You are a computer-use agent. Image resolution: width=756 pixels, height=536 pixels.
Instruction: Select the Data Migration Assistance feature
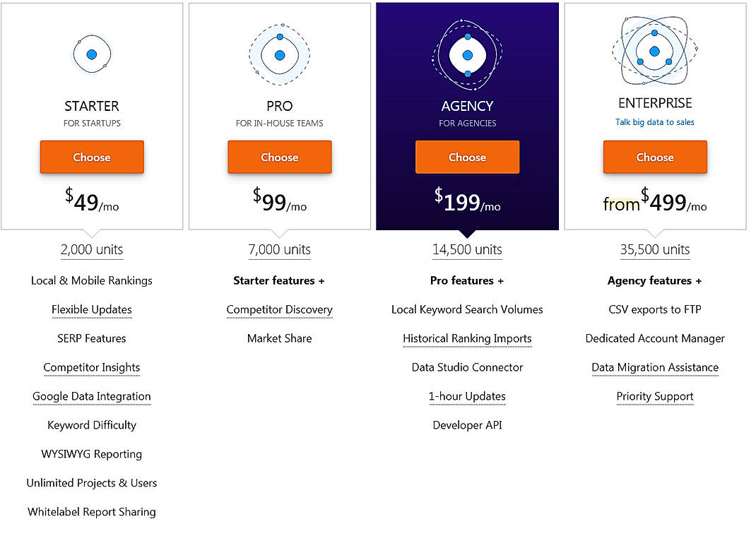click(654, 367)
